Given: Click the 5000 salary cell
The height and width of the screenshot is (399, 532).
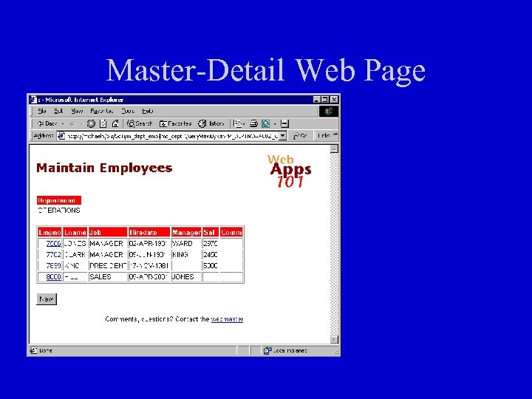Looking at the screenshot, I should pyautogui.click(x=211, y=266).
